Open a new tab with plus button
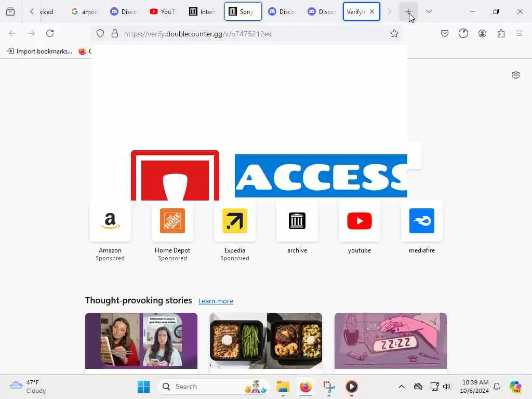The height and width of the screenshot is (399, 532). click(x=408, y=11)
